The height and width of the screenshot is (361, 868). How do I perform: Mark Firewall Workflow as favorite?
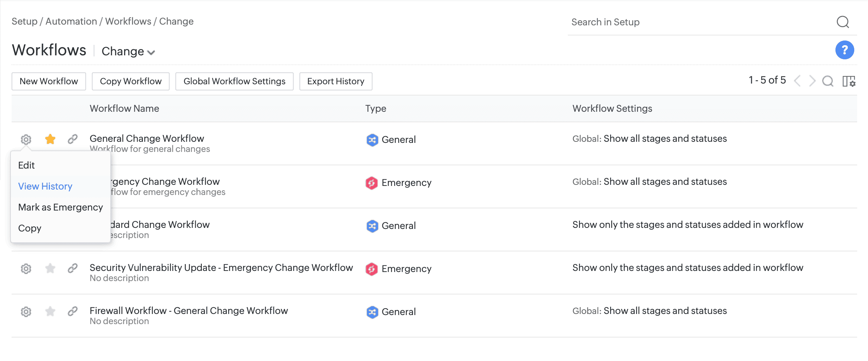point(50,311)
